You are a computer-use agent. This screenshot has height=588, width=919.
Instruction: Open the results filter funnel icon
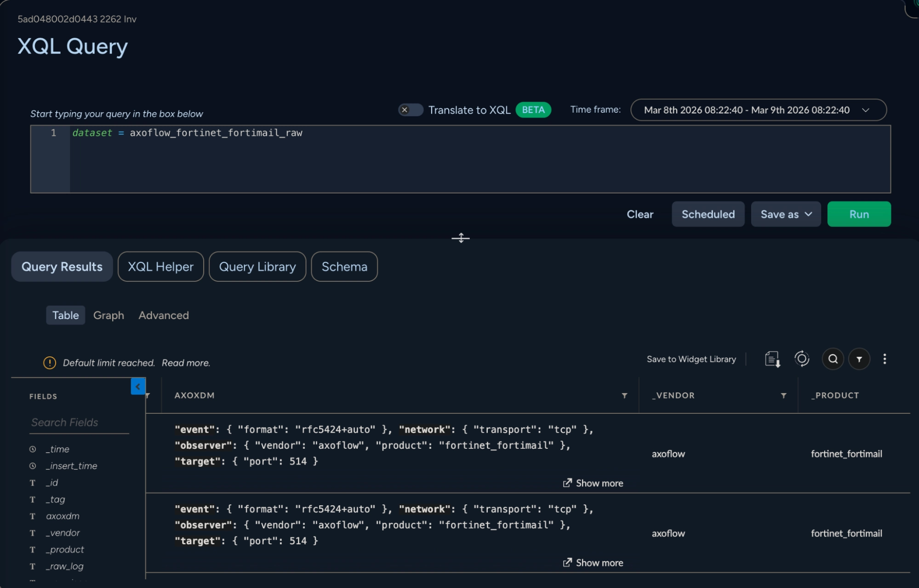[x=859, y=359]
